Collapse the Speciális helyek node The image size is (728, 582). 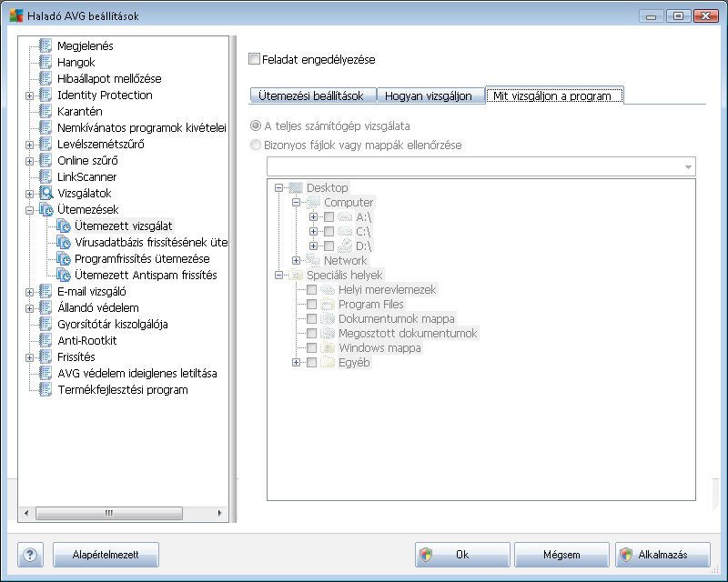tap(278, 276)
